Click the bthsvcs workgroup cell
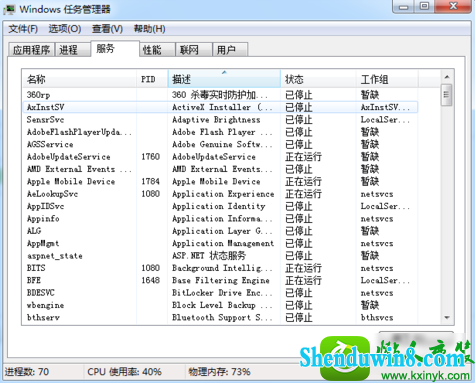Image resolution: width=475 pixels, height=383 pixels. [377, 317]
